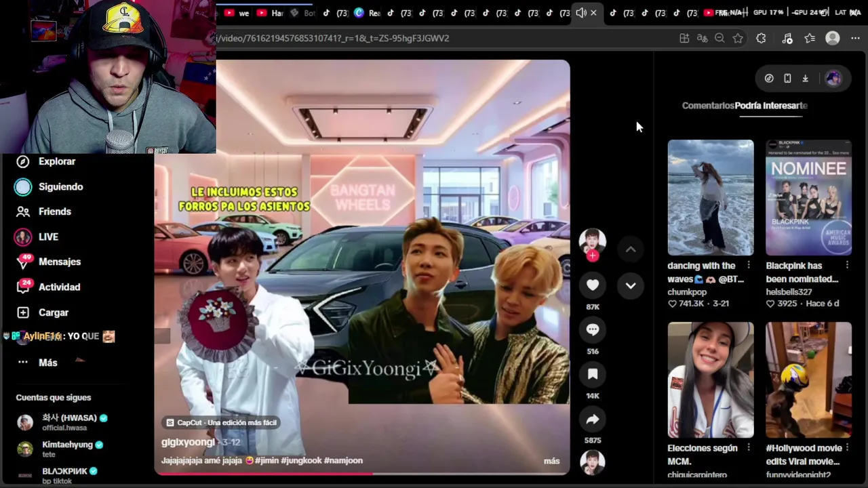The height and width of the screenshot is (488, 868).
Task: Open Blackpink NOMINEE video thumbnail
Action: (x=808, y=197)
